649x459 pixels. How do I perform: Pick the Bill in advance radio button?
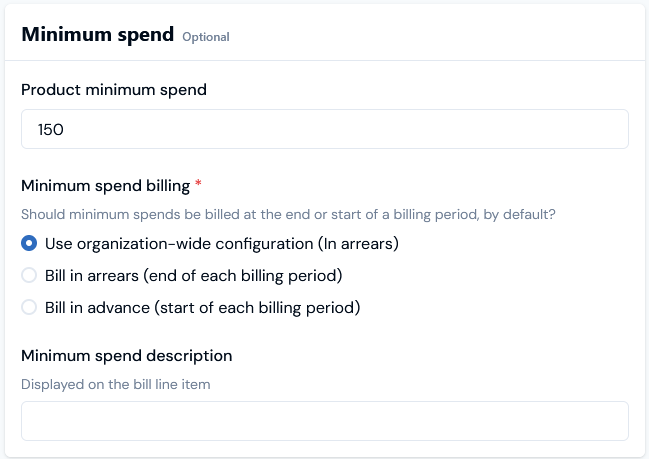[x=29, y=308]
